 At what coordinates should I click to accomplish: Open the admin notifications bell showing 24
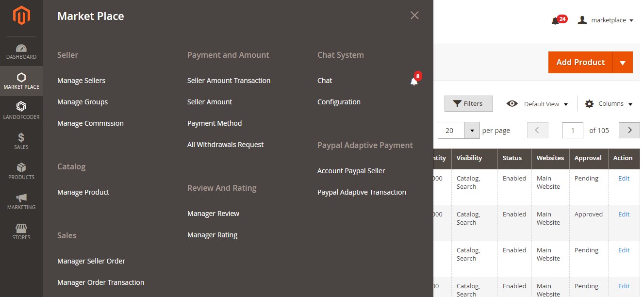point(556,21)
